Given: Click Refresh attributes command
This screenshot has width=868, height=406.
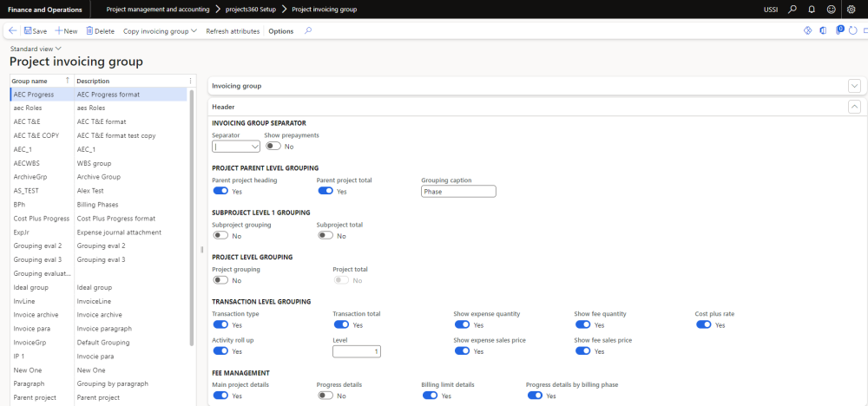Looking at the screenshot, I should pos(233,31).
